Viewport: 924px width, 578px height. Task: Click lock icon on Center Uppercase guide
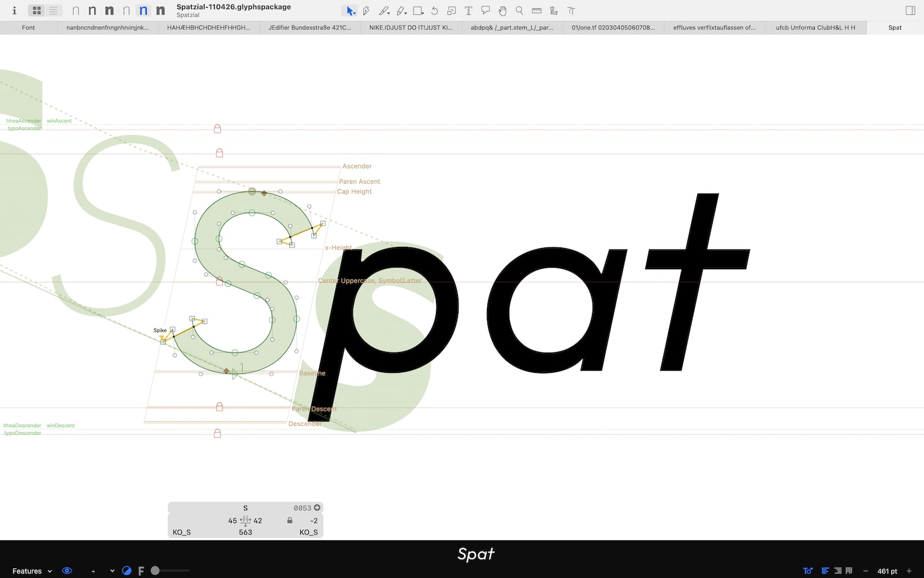coord(219,281)
